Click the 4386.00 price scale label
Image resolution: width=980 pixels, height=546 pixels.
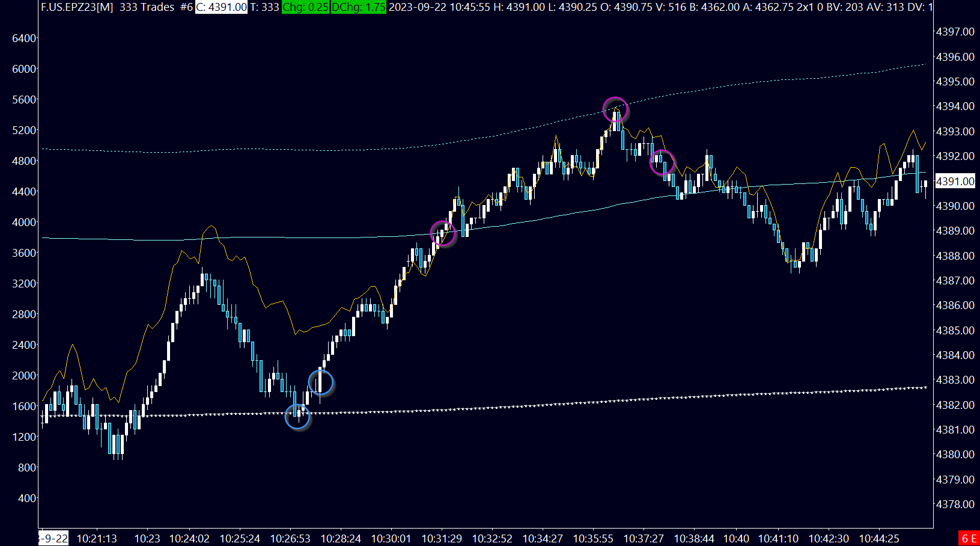[955, 305]
